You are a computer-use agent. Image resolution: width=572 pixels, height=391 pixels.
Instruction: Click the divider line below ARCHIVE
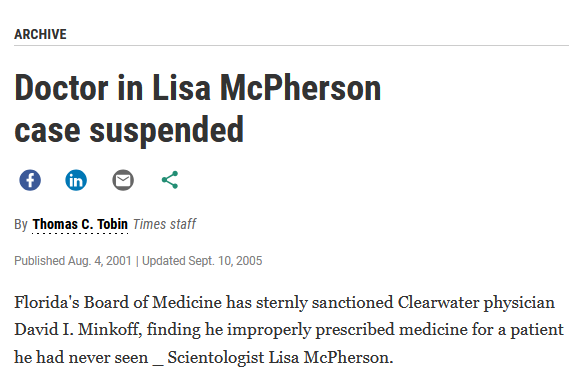click(x=291, y=46)
